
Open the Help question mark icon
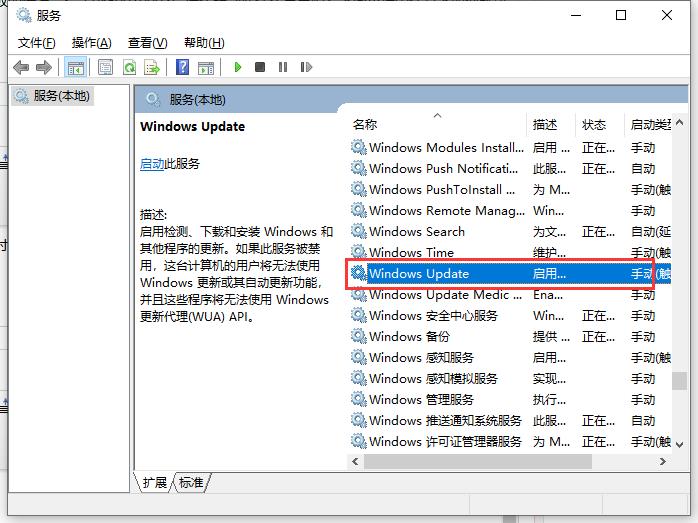[183, 68]
